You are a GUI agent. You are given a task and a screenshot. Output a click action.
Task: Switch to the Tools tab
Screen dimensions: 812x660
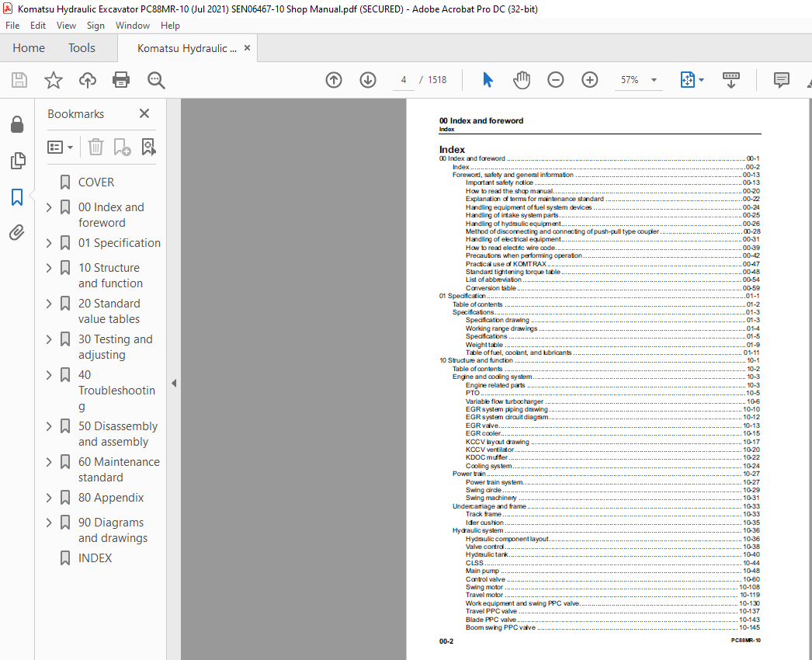click(x=82, y=47)
